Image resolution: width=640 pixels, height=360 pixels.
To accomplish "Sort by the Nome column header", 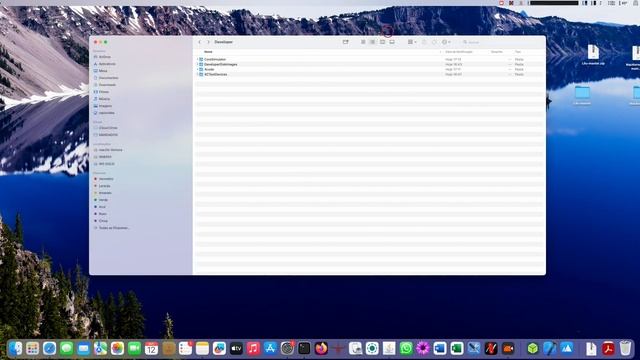I will (x=208, y=52).
